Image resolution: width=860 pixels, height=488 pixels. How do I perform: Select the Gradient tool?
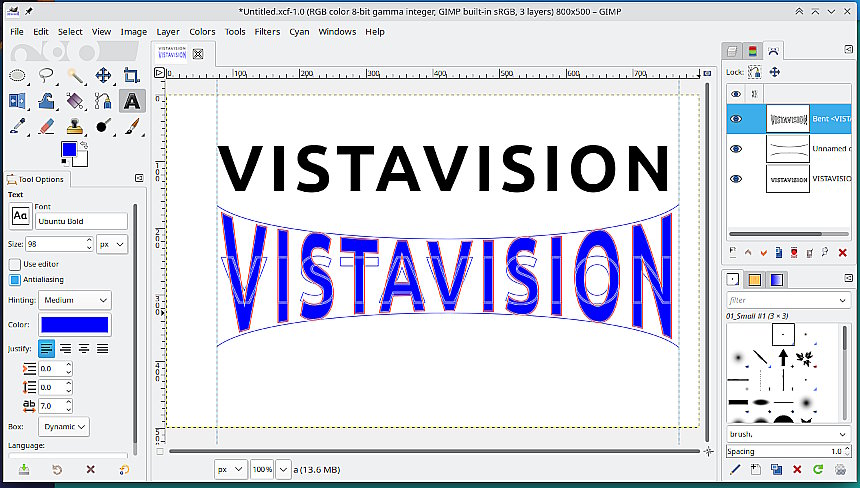pyautogui.click(x=75, y=101)
